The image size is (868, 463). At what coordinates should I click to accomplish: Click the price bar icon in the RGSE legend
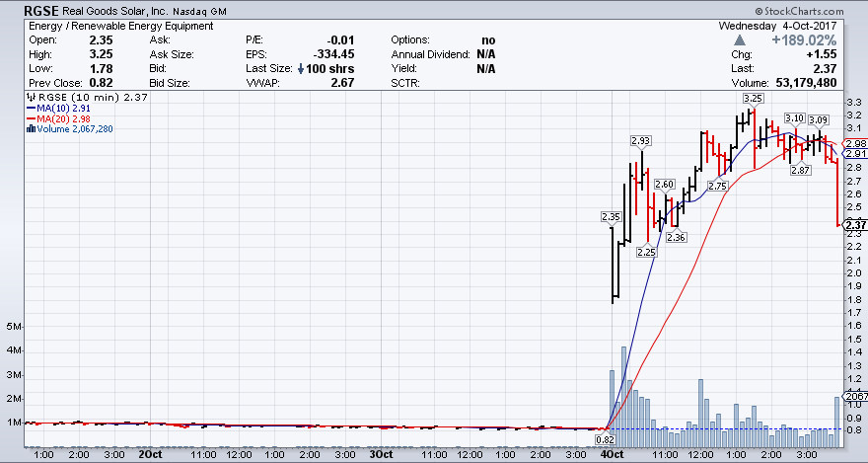tap(30, 98)
